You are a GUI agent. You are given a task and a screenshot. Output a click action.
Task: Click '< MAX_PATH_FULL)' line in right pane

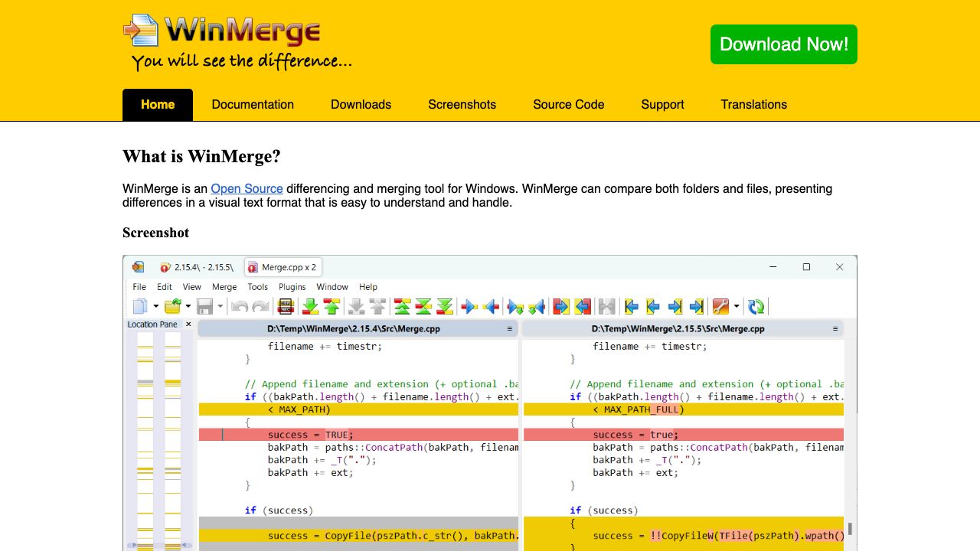click(x=684, y=409)
